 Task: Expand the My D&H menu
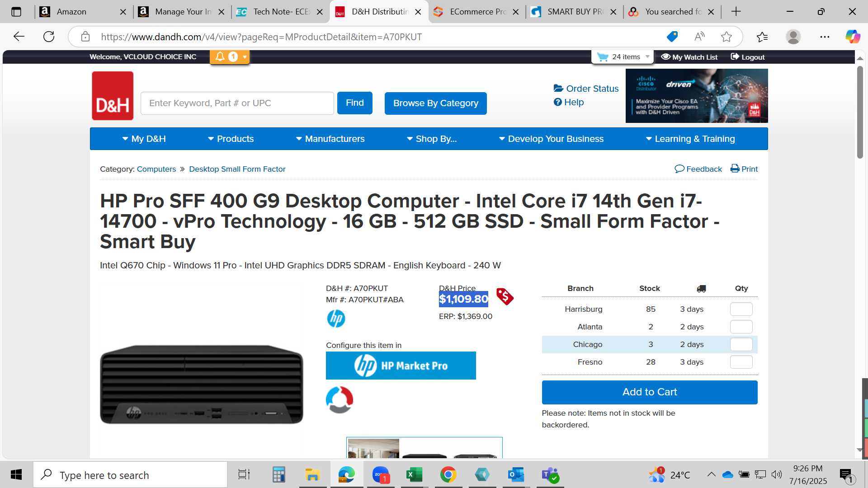144,139
